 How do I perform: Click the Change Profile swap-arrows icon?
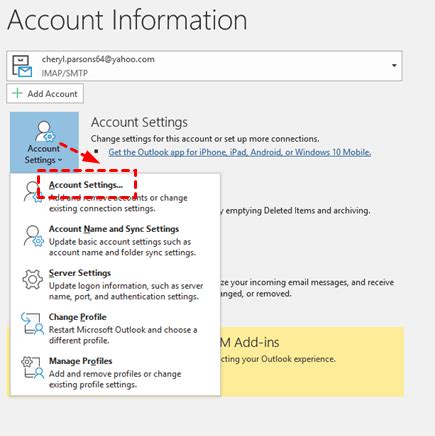[x=32, y=323]
